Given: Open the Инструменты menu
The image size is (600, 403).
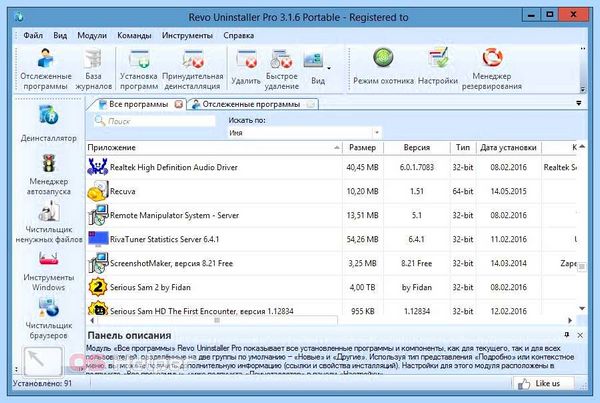Looking at the screenshot, I should 187,36.
